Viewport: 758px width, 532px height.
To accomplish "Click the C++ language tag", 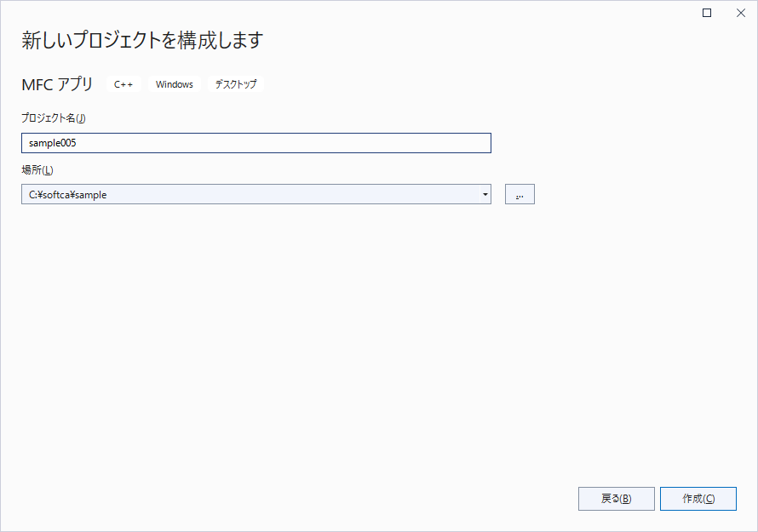I will (123, 84).
